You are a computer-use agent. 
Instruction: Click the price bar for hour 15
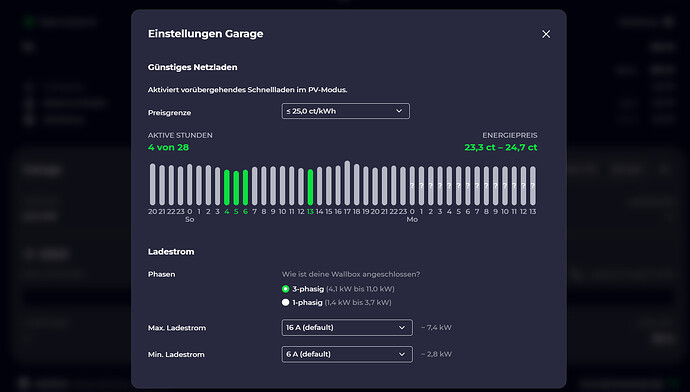(x=329, y=186)
